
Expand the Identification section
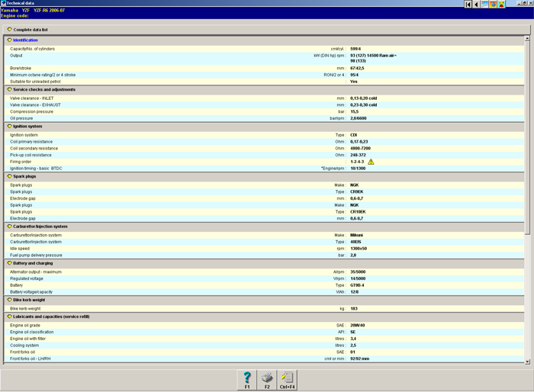pos(10,40)
